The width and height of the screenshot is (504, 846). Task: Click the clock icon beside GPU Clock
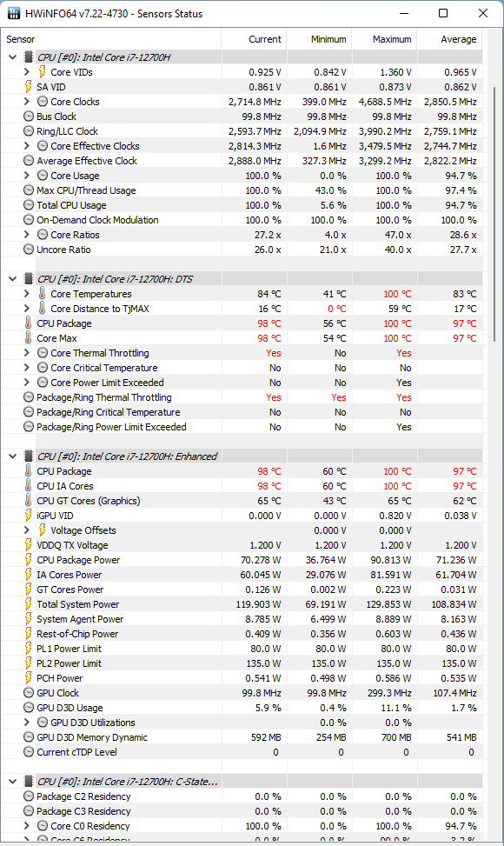coord(29,693)
